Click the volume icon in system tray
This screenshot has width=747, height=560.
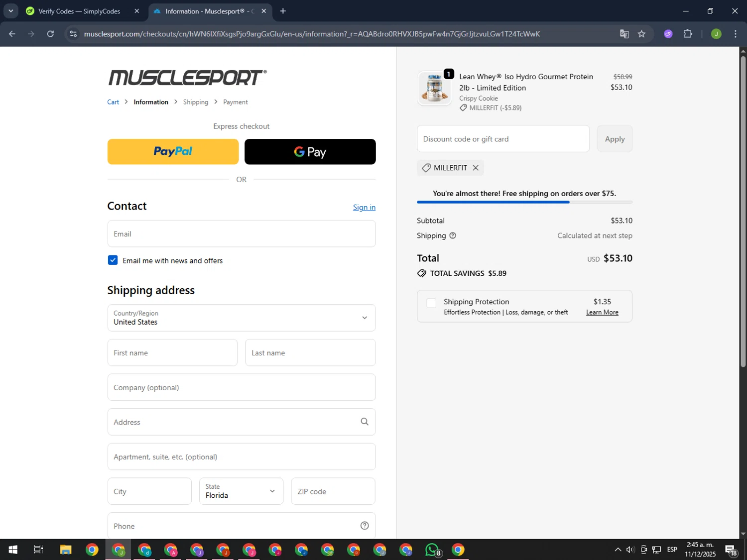click(x=630, y=550)
